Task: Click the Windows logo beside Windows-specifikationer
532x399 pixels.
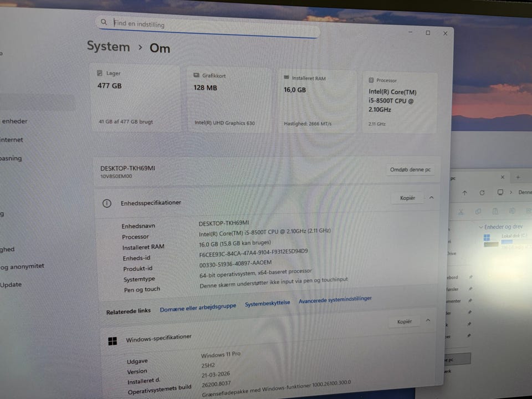Action: [112, 341]
